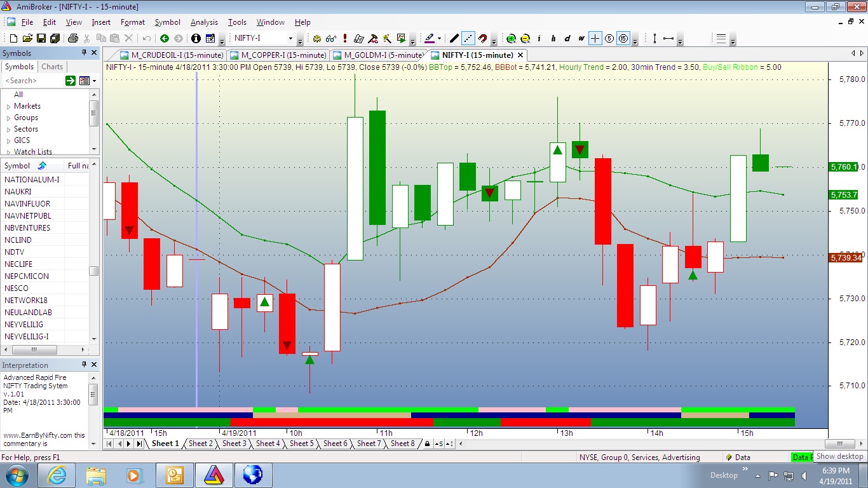Pin the Interpretation panel

point(84,365)
